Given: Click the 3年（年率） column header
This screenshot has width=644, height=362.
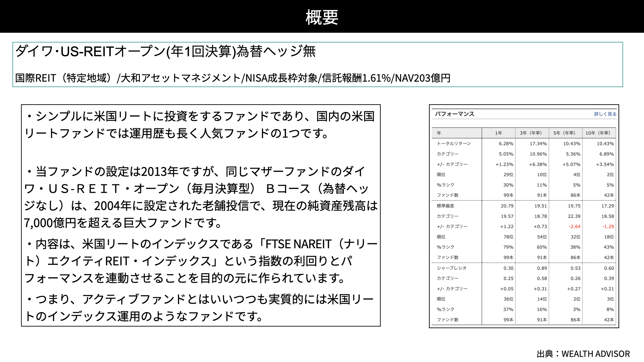Looking at the screenshot, I should tap(532, 133).
